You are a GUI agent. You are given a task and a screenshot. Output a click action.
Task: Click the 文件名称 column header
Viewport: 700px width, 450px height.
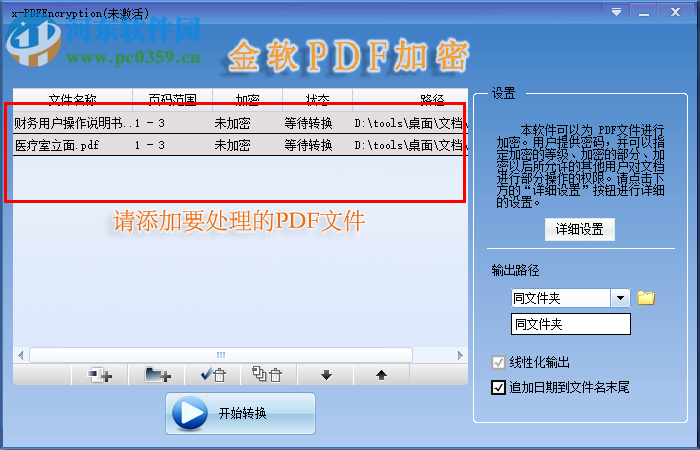tap(73, 99)
